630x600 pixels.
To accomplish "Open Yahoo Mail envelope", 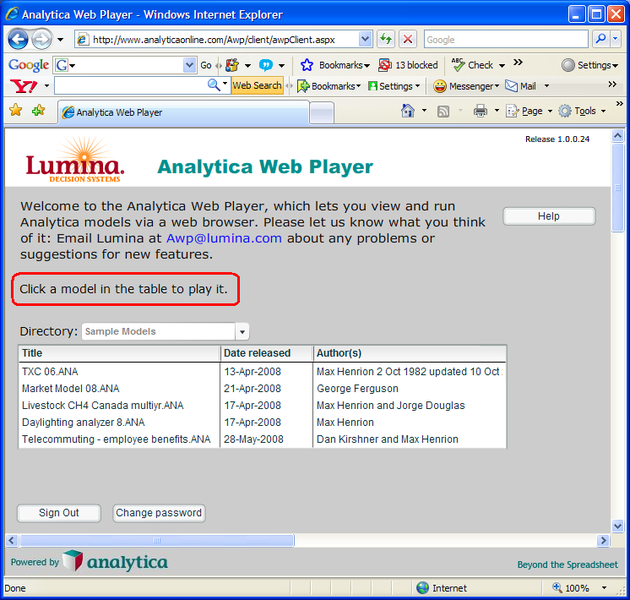I will [x=511, y=86].
